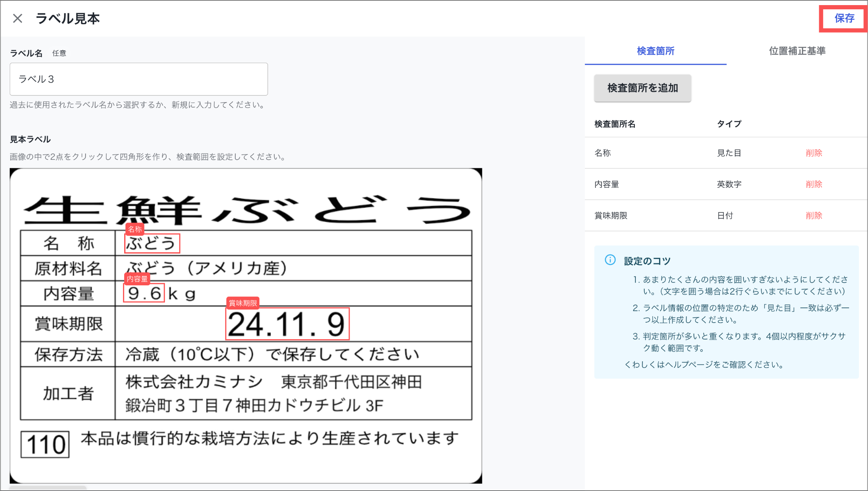Click the ラベル名 input field
This screenshot has height=491, width=868.
[139, 79]
